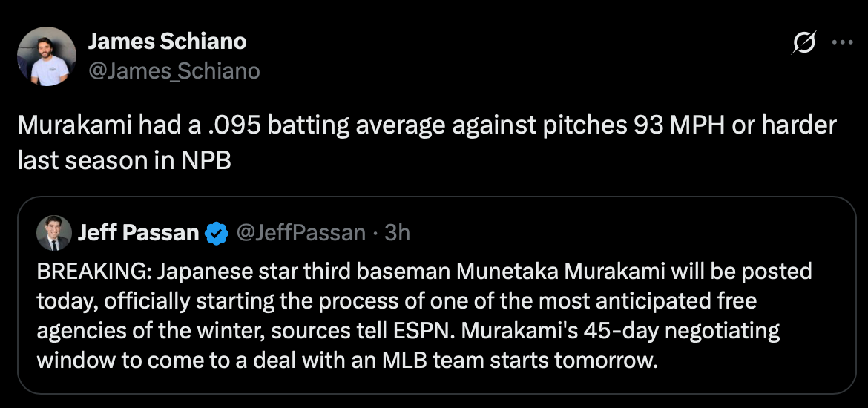Click Jeff Passan's small avatar photo
The width and height of the screenshot is (868, 408).
53,233
